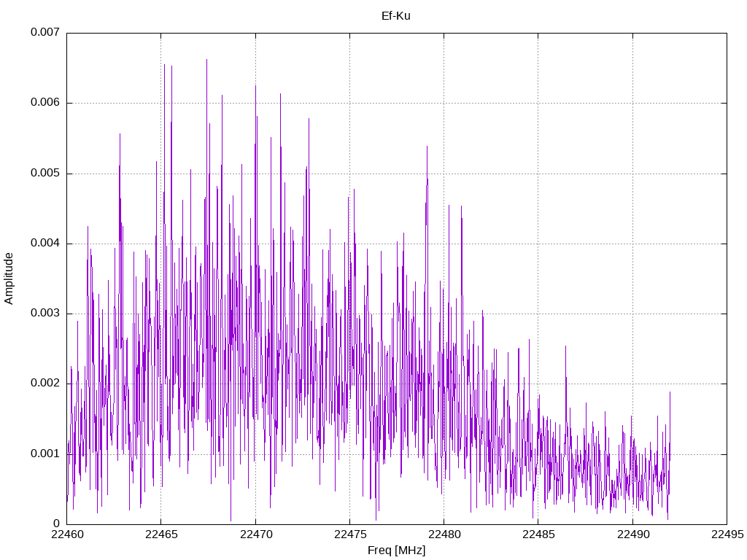Click the 22490 x-axis tick label
This screenshot has height=560, width=747.
[633, 534]
